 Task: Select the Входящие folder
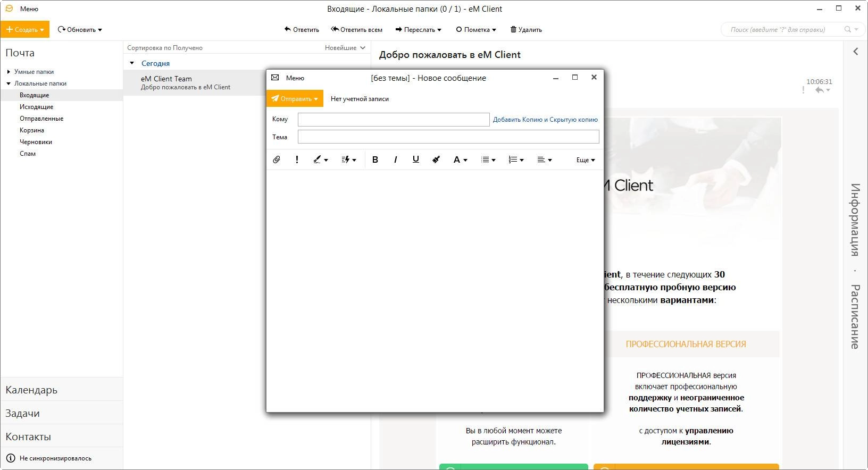(x=62, y=95)
